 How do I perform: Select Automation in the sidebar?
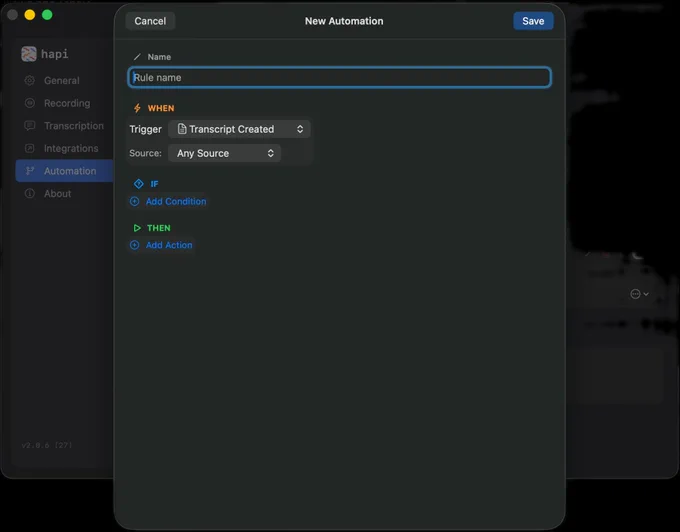(64, 171)
